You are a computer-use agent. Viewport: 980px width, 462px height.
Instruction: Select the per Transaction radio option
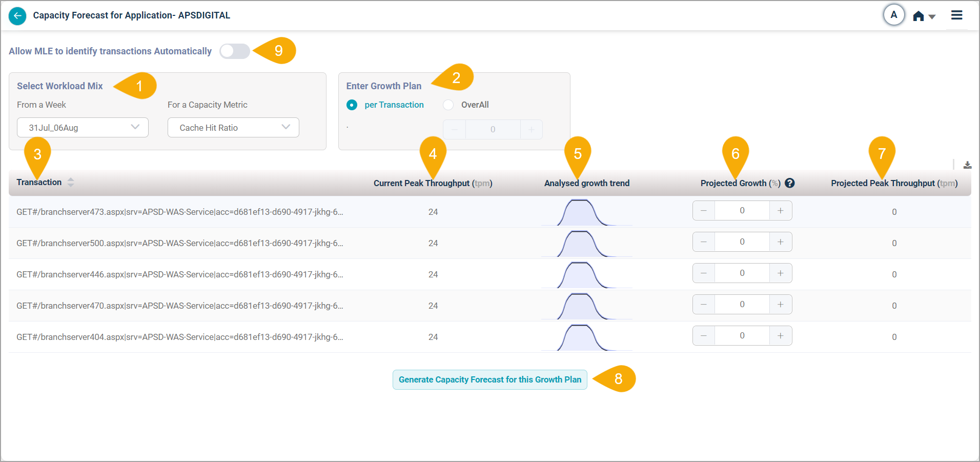pos(352,105)
